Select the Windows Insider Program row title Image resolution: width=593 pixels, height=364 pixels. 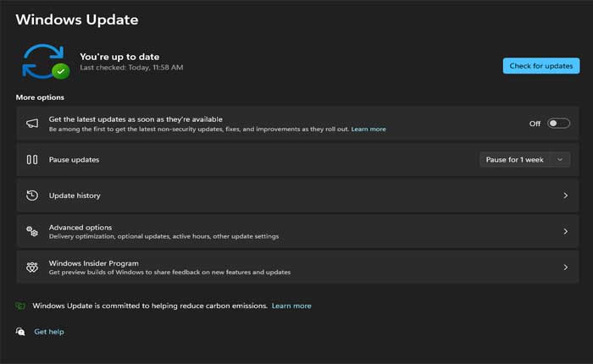(93, 263)
